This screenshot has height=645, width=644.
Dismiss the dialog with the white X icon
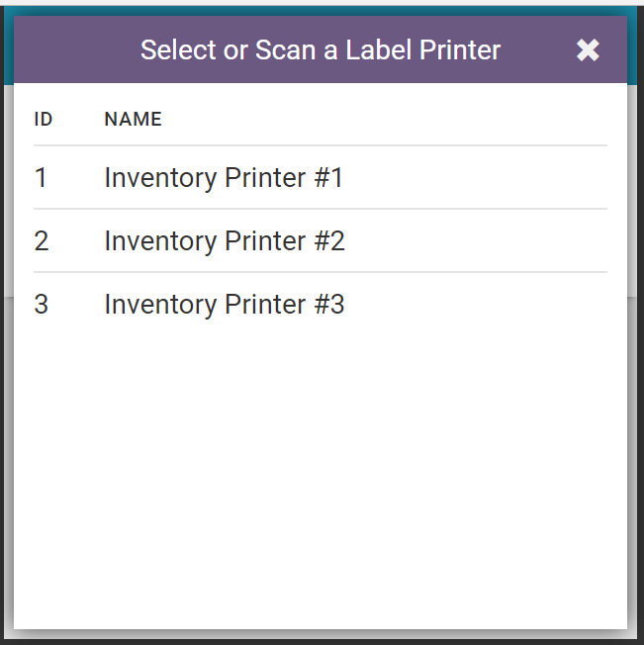588,50
